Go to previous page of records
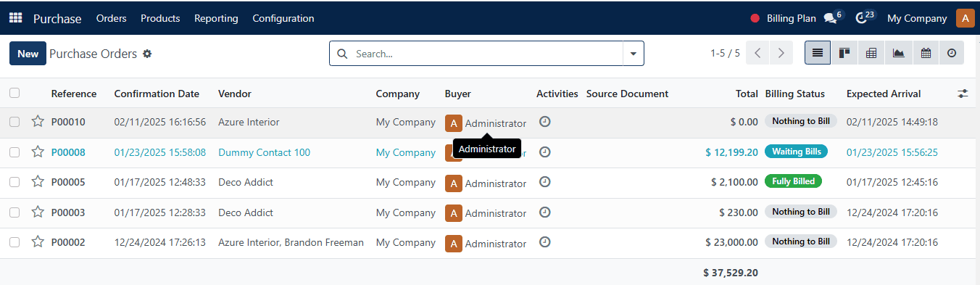Screen dimensions: 980x285 pos(757,53)
